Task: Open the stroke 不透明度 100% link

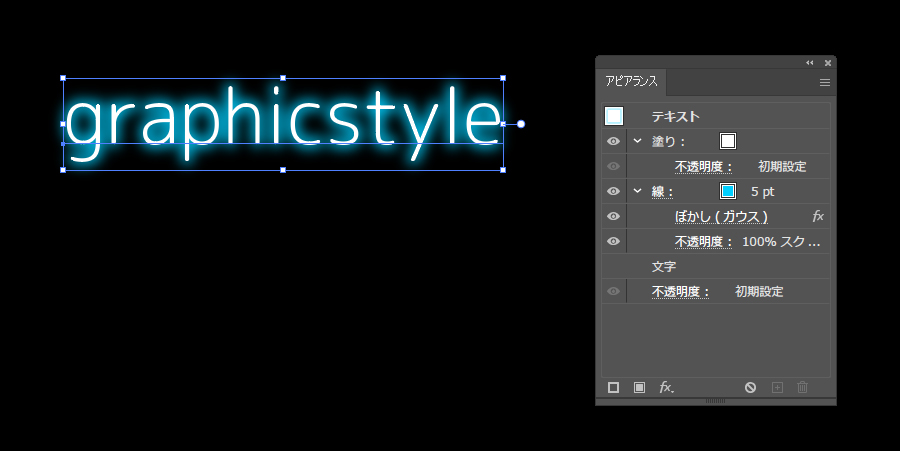Action: pyautogui.click(x=703, y=242)
